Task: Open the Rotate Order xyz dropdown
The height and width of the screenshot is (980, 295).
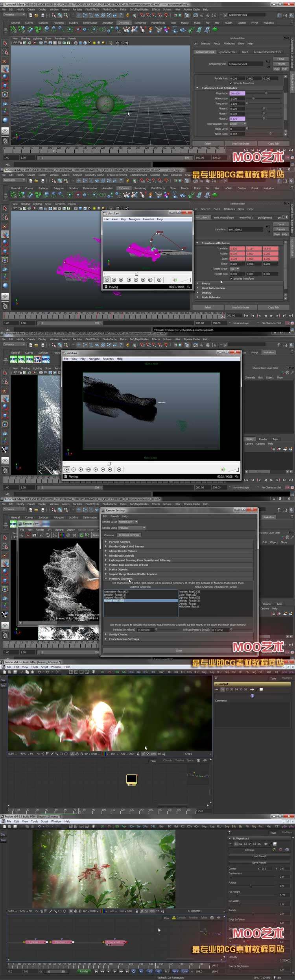Action: click(x=234, y=269)
